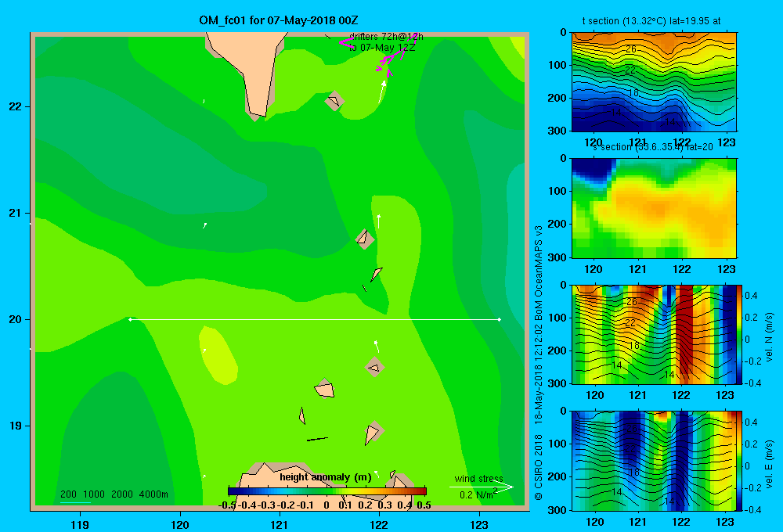Click the 't section (13..32°C) lat=19.95' title
The image size is (783, 532).
(651, 21)
